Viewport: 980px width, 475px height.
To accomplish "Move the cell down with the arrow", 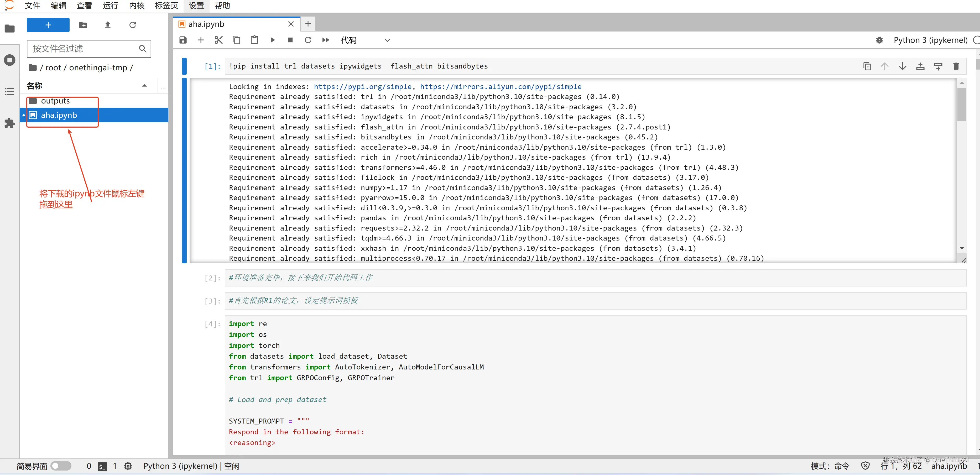I will pyautogui.click(x=902, y=66).
